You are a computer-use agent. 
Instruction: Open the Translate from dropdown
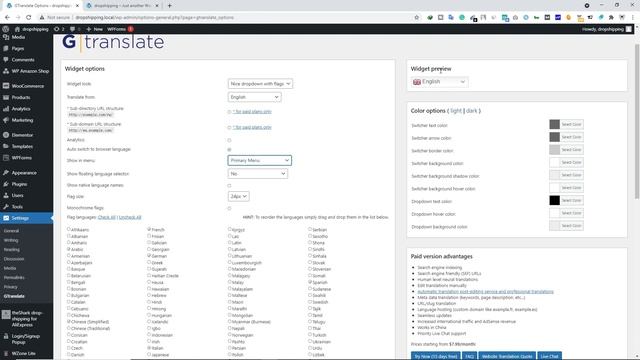coord(254,97)
